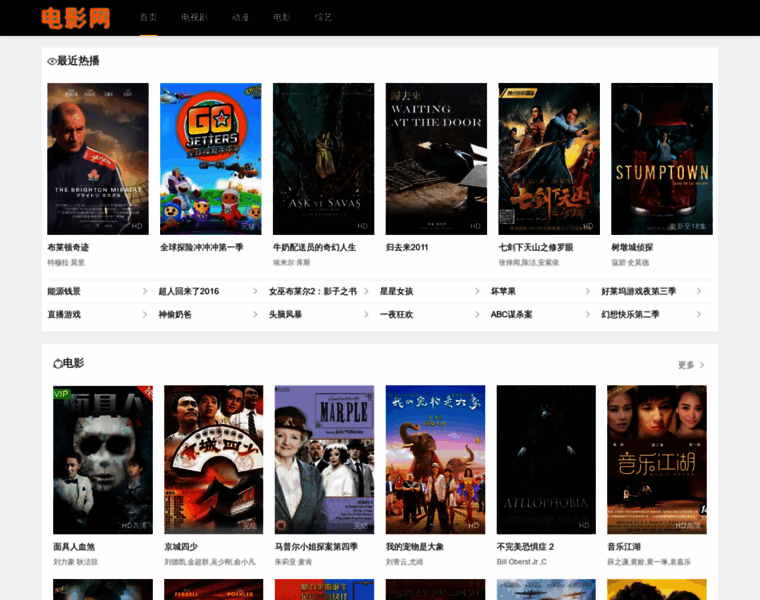Open the Aşk ve Savaş poster
The height and width of the screenshot is (600, 760).
323,159
